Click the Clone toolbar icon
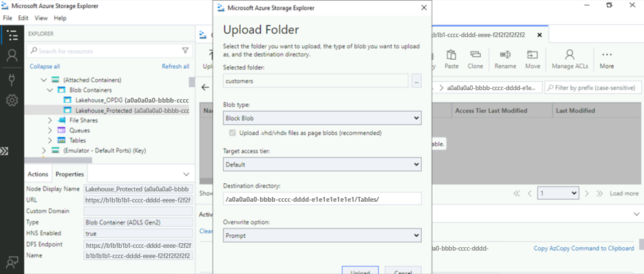This screenshot has width=644, height=274. coord(475,60)
